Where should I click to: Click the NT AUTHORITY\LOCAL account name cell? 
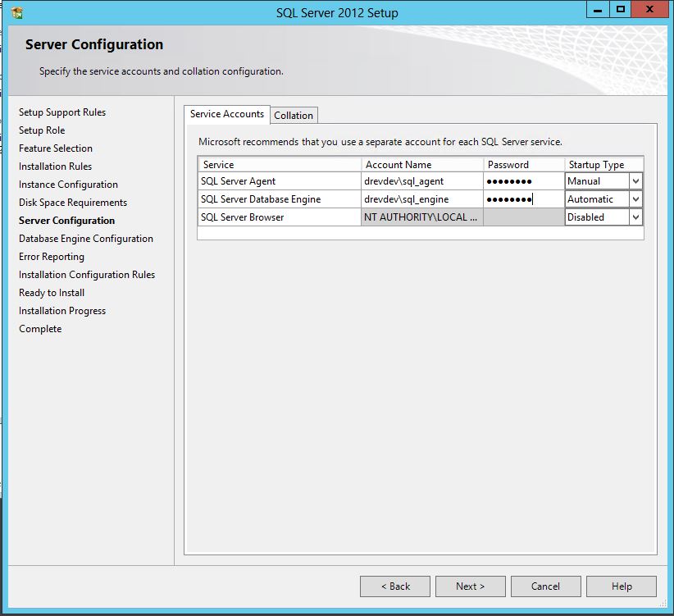coord(422,217)
